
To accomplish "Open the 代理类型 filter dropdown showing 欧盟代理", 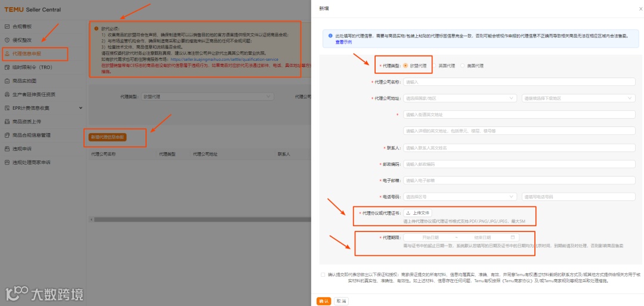I will [x=208, y=97].
